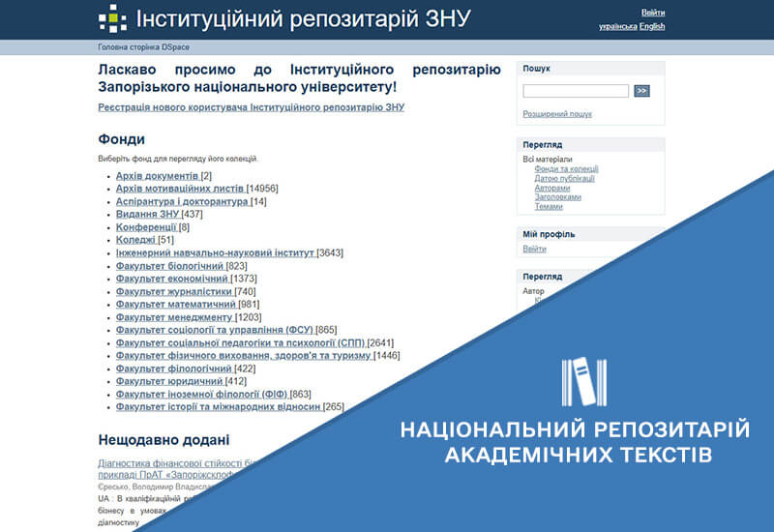Open Факультет соціології та управління (ФСУ)

tap(215, 330)
